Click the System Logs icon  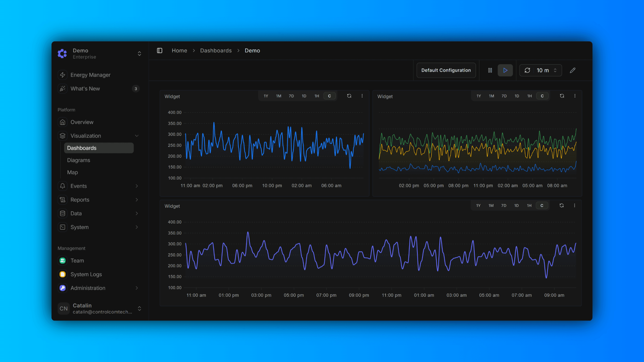click(63, 274)
